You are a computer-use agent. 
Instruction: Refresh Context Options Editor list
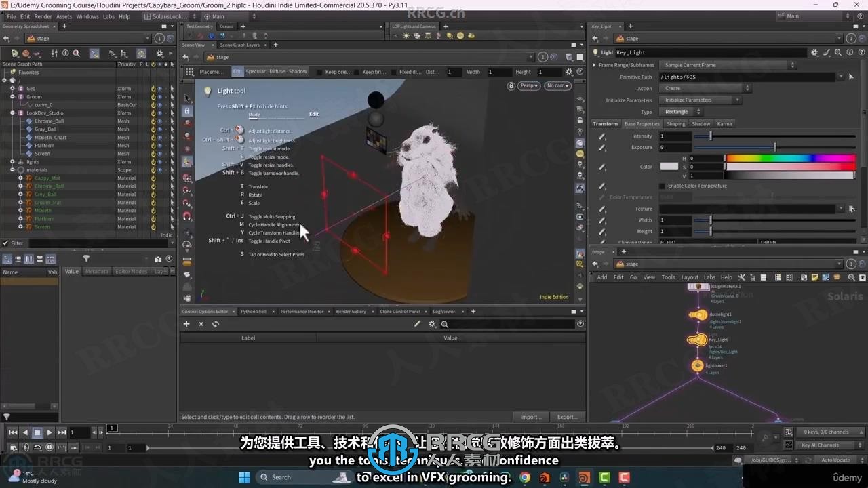[216, 324]
